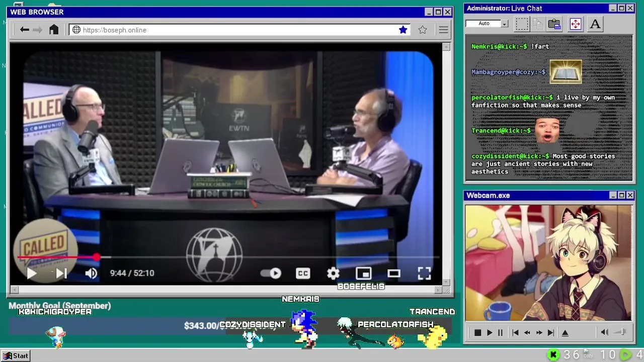Screen dimensions: 644x362
Task: Click the eject button in Webcam.exe
Action: (565, 332)
